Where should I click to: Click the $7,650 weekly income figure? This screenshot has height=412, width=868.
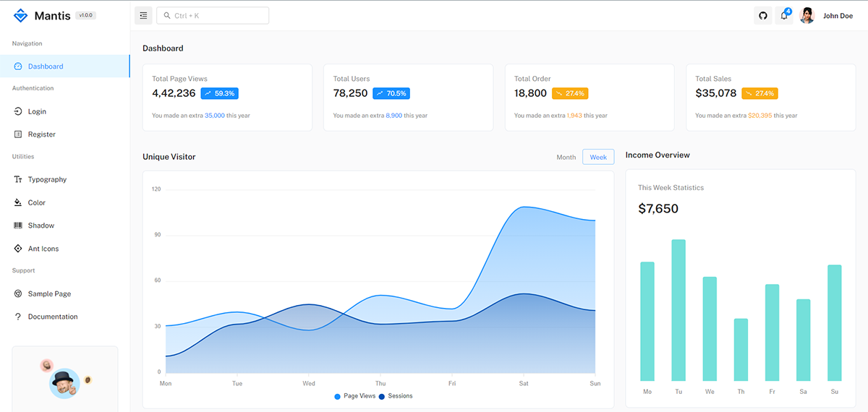658,209
